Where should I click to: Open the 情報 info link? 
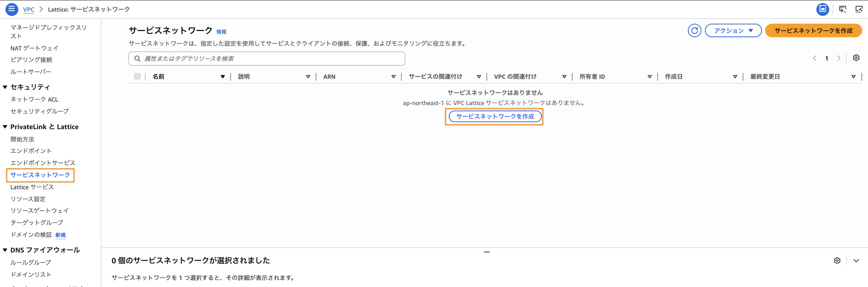(221, 32)
